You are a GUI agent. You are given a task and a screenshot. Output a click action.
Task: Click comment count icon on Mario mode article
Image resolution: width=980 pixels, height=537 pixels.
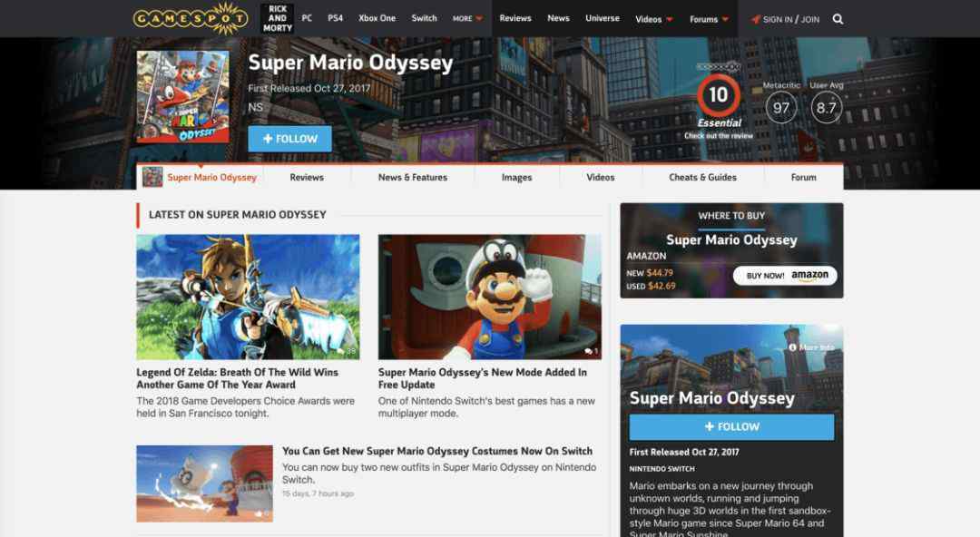point(587,351)
